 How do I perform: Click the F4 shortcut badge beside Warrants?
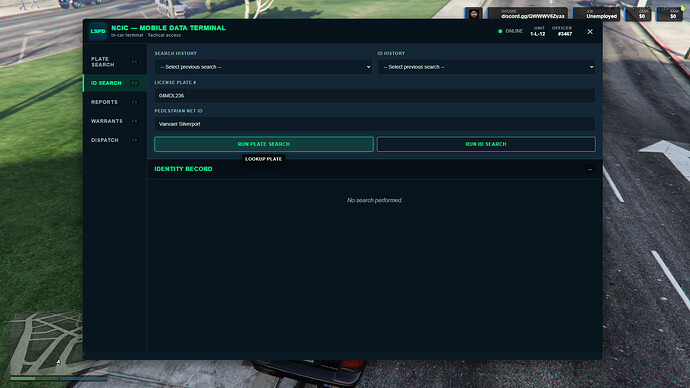tap(134, 121)
